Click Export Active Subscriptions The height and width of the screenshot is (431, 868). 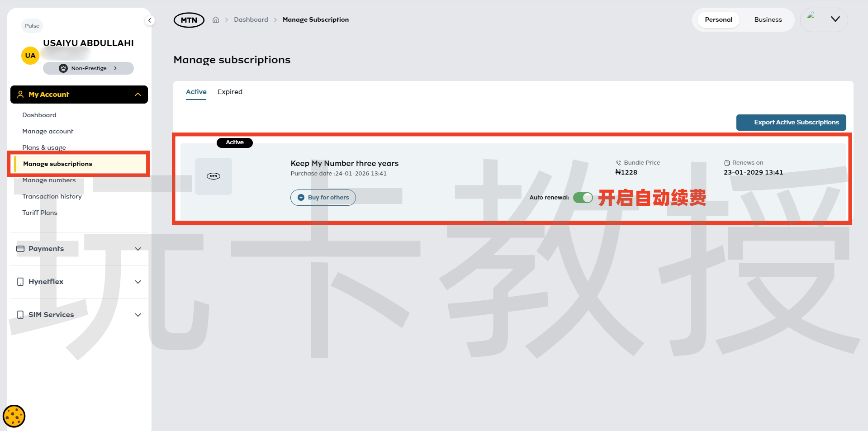[791, 122]
